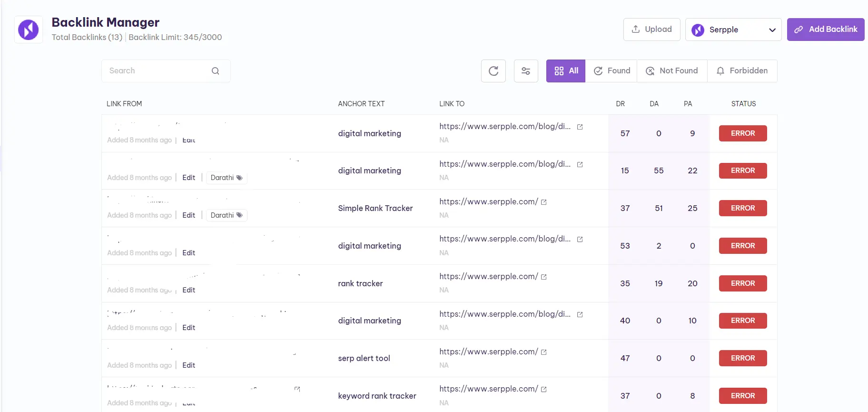
Task: Open serpple.com link in rank tracker row
Action: (489, 277)
